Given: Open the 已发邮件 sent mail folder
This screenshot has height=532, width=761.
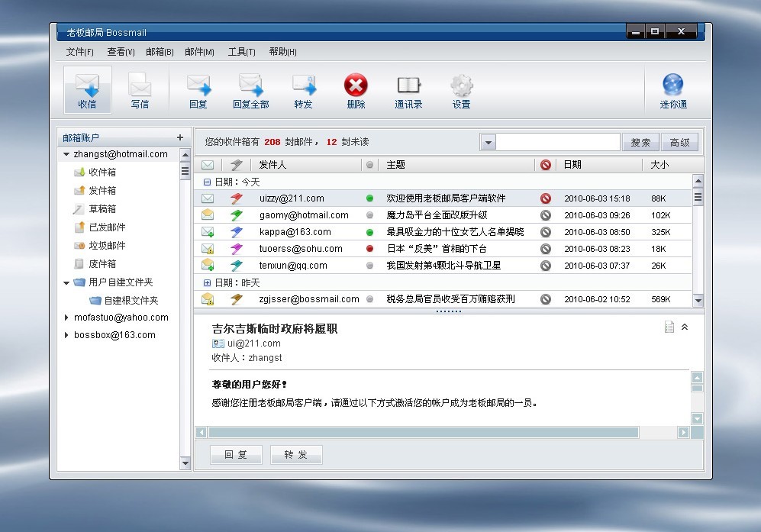Looking at the screenshot, I should click(x=100, y=227).
